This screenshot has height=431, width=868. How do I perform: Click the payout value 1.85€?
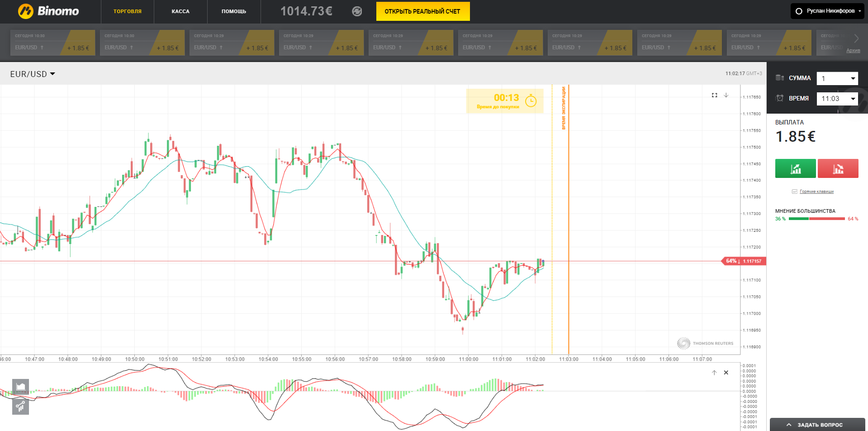[x=795, y=136]
